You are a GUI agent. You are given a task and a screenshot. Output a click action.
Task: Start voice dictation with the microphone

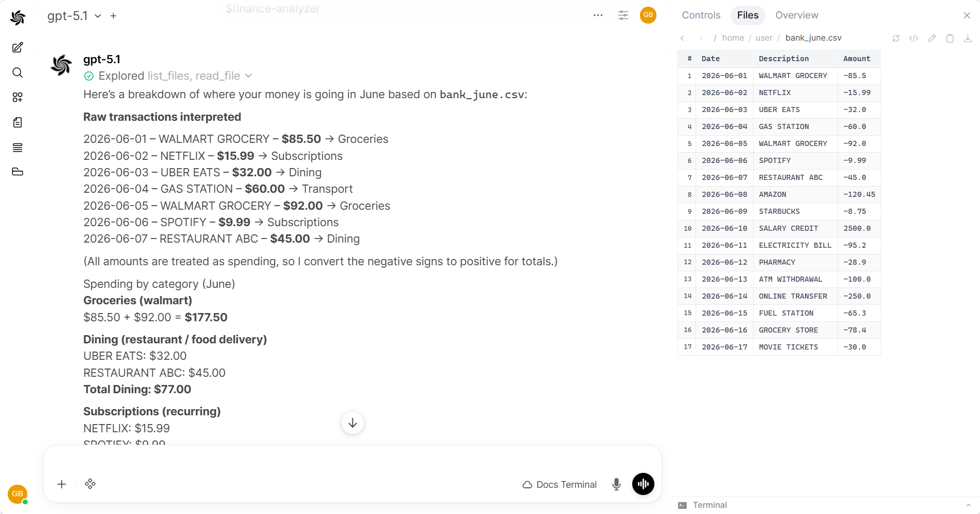click(616, 484)
